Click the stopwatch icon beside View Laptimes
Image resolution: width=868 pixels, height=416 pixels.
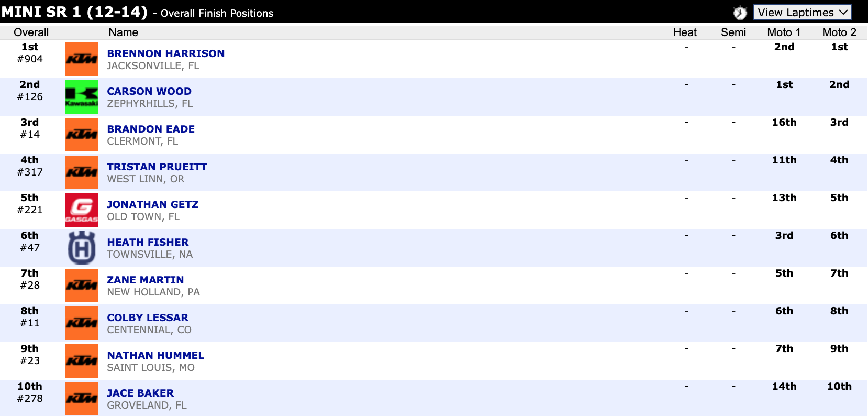(740, 13)
